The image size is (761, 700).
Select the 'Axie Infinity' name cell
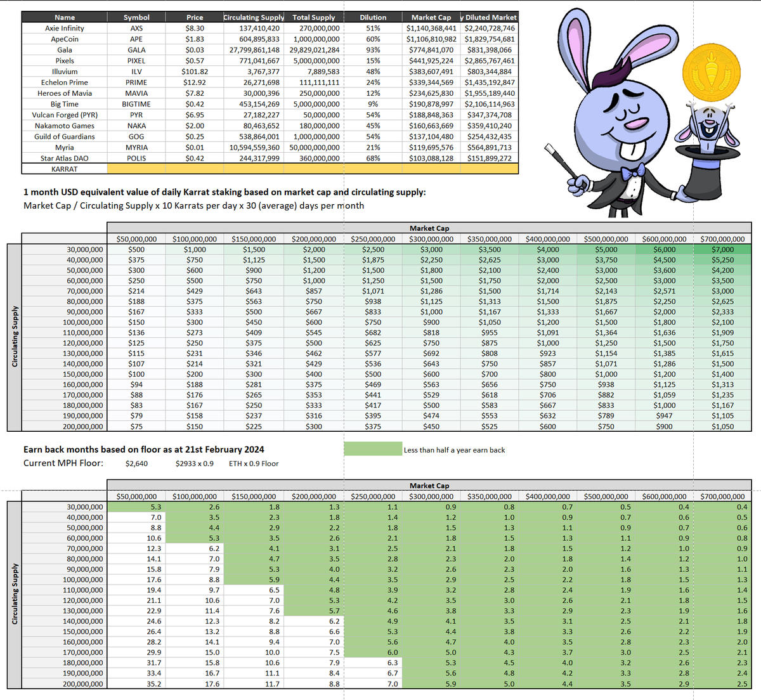tap(65, 28)
